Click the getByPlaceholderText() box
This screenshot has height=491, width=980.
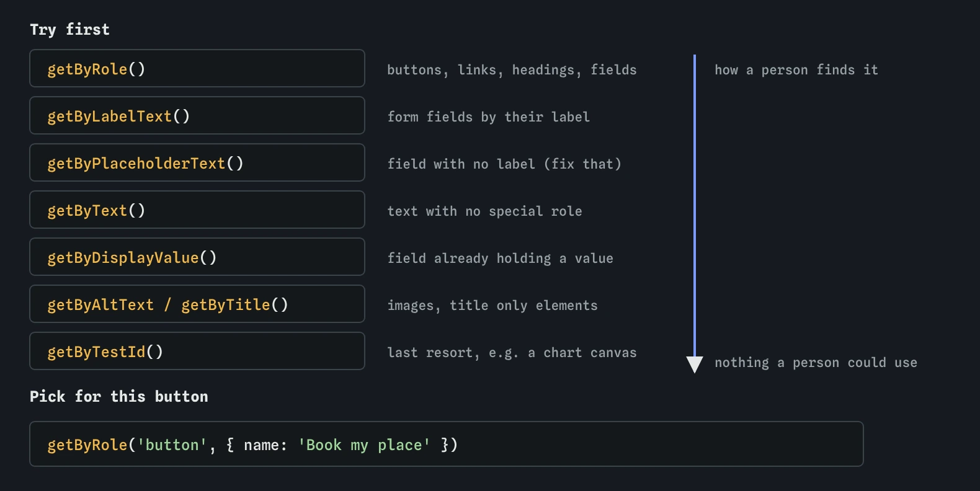[x=197, y=162]
